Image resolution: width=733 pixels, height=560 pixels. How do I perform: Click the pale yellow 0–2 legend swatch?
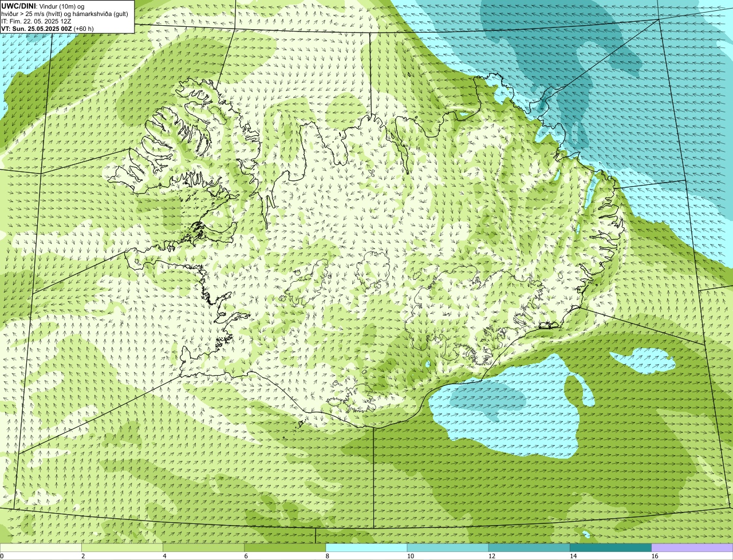pos(41,547)
